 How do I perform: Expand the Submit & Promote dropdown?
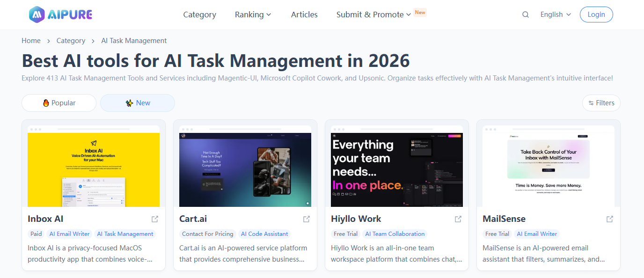(x=373, y=15)
